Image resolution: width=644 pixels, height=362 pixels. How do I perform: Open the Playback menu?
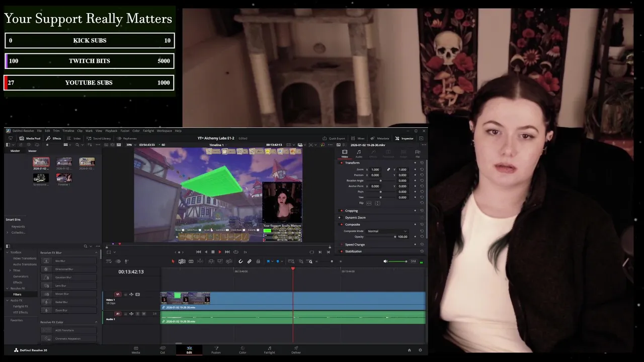111,131
